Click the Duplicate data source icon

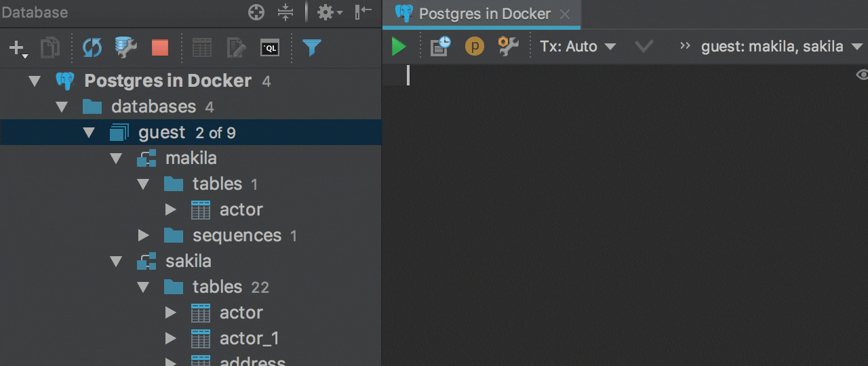tap(50, 47)
